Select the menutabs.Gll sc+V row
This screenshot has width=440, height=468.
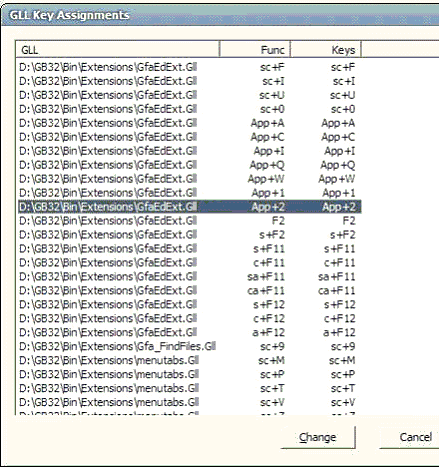click(x=189, y=402)
